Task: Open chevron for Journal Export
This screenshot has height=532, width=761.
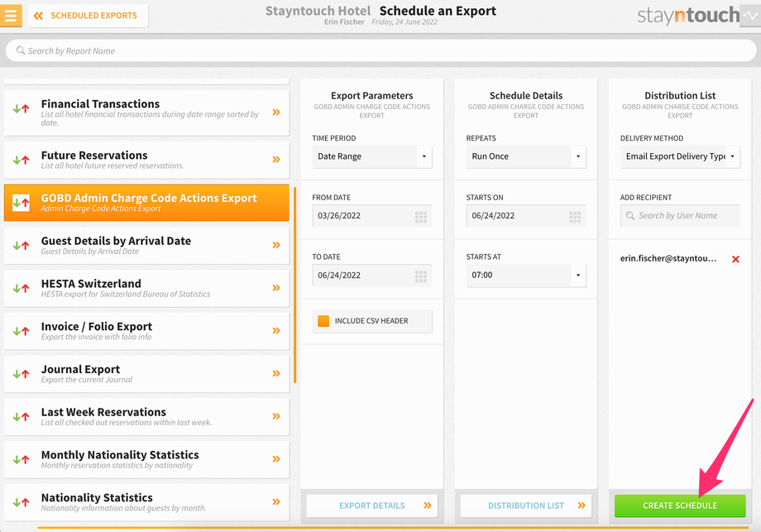Action: [276, 373]
